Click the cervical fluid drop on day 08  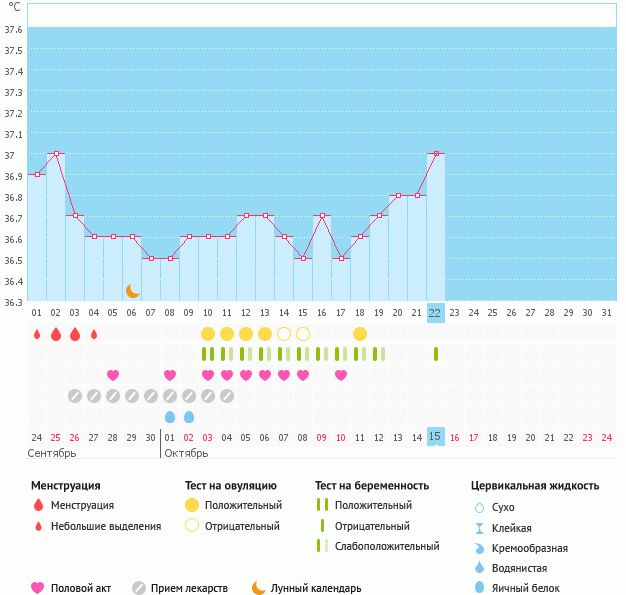170,417
